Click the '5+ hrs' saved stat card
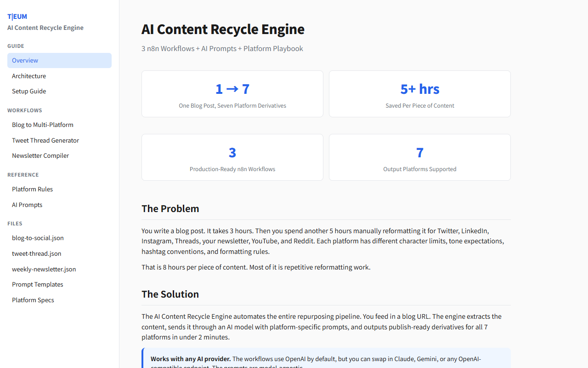Image resolution: width=588 pixels, height=368 pixels. 419,94
